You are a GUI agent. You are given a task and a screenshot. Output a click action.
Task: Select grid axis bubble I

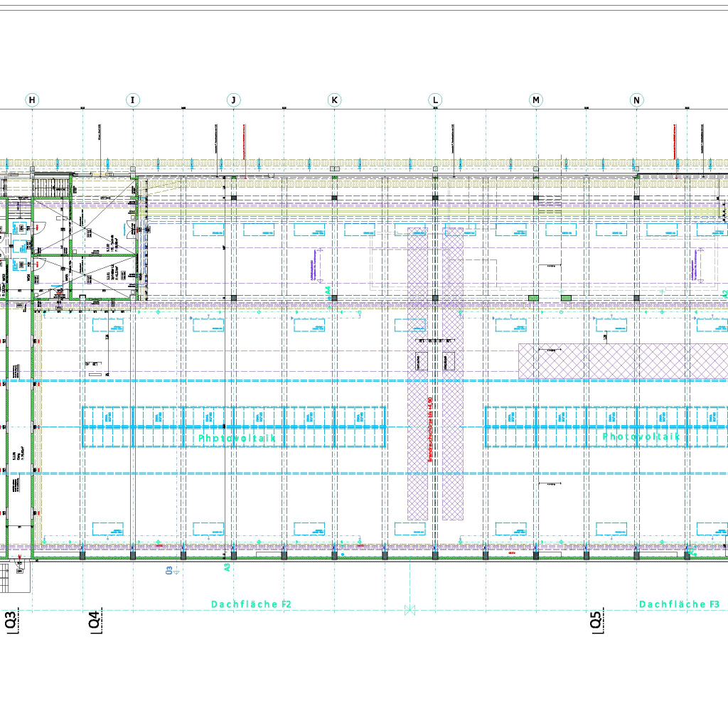pyautogui.click(x=132, y=100)
